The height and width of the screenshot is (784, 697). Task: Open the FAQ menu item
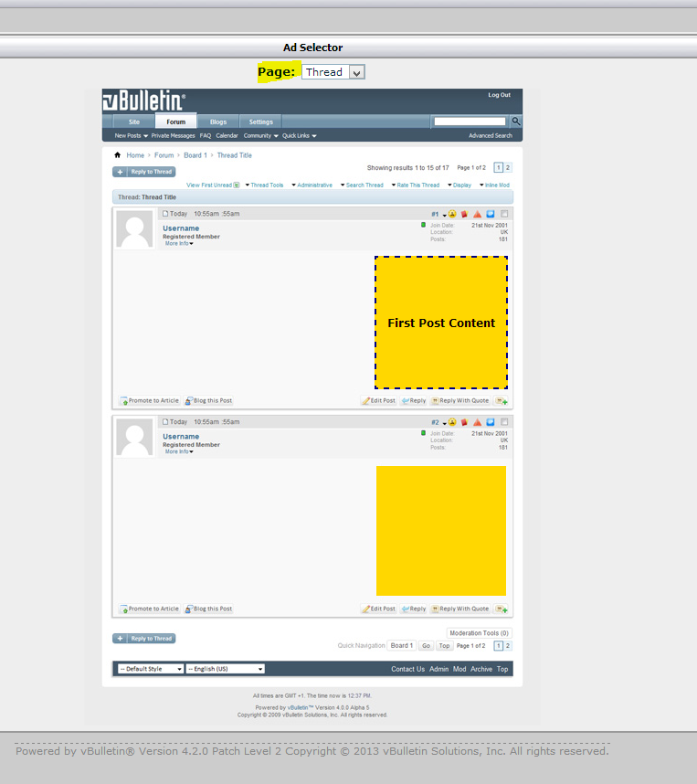pyautogui.click(x=206, y=135)
